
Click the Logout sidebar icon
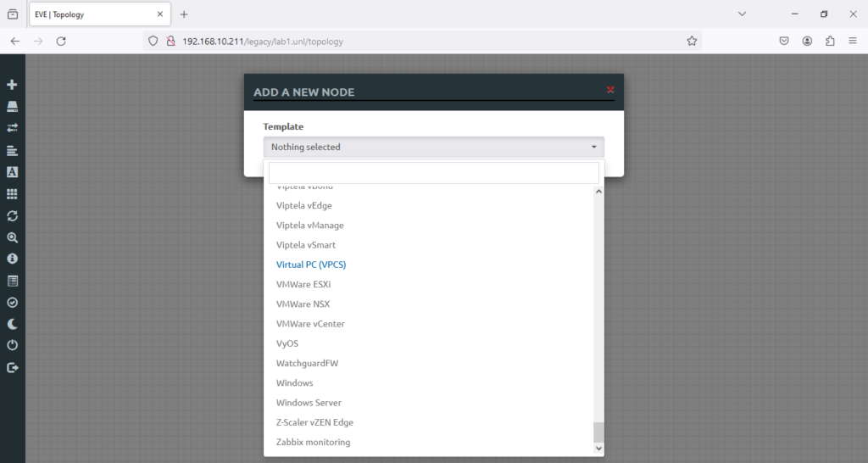click(12, 368)
